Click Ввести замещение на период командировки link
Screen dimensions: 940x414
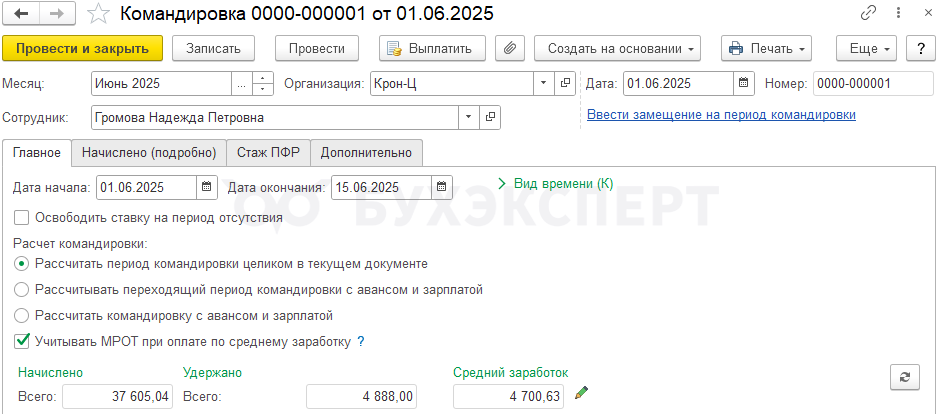pyautogui.click(x=720, y=115)
